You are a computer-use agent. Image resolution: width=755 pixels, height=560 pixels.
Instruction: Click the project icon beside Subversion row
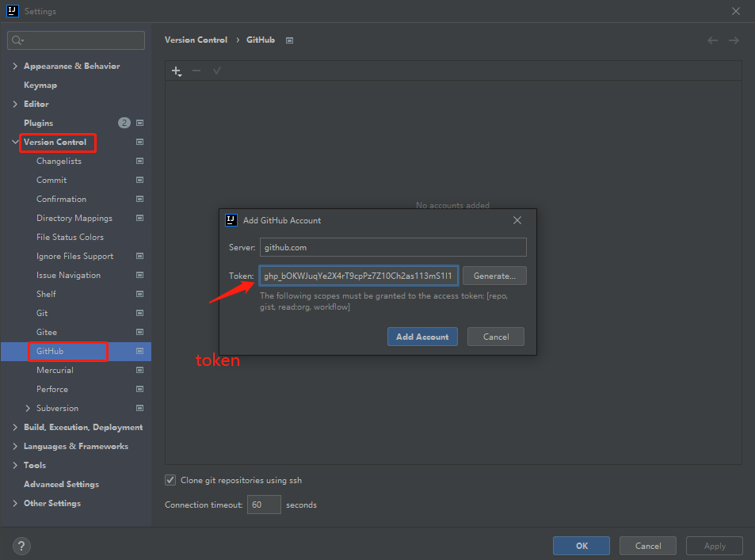(x=139, y=409)
